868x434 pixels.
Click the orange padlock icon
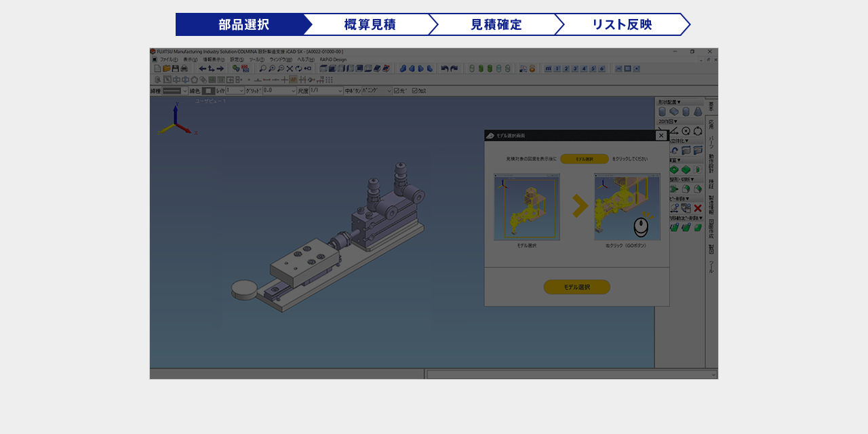(x=532, y=68)
